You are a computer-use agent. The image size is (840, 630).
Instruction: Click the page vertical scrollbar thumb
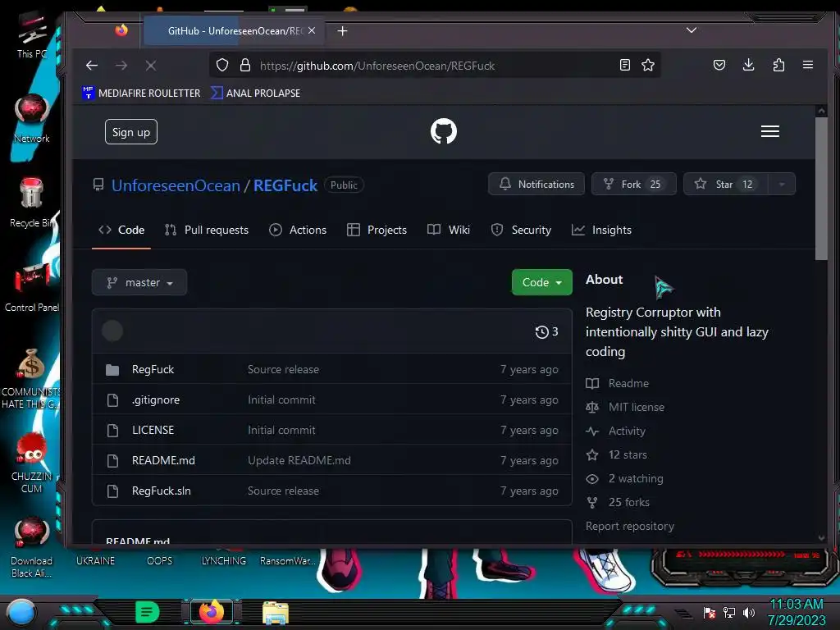click(821, 189)
